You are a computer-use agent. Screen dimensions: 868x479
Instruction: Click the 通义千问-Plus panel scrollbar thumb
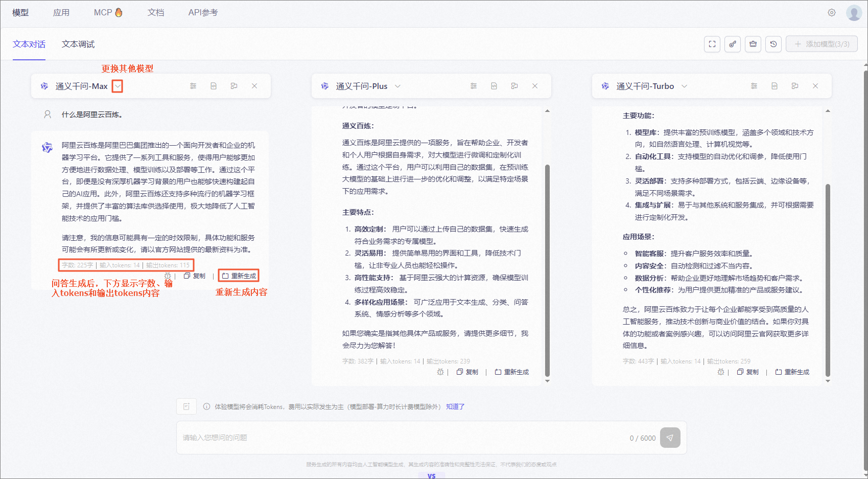(x=547, y=270)
